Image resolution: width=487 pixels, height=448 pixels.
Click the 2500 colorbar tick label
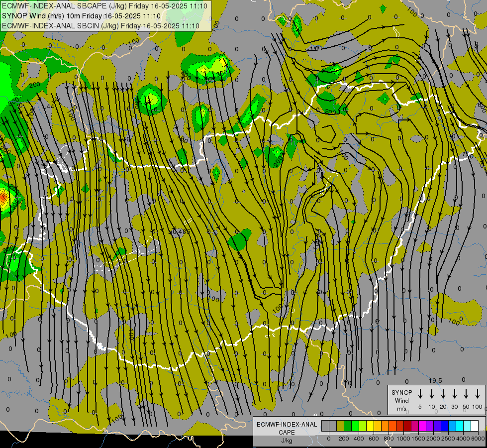(448, 439)
